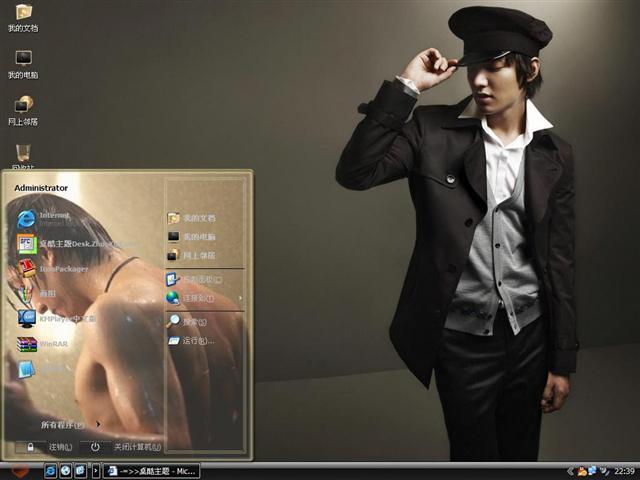Image resolution: width=640 pixels, height=480 pixels.
Task: Open 我的电脑 in Start menu right pane
Action: coord(191,236)
